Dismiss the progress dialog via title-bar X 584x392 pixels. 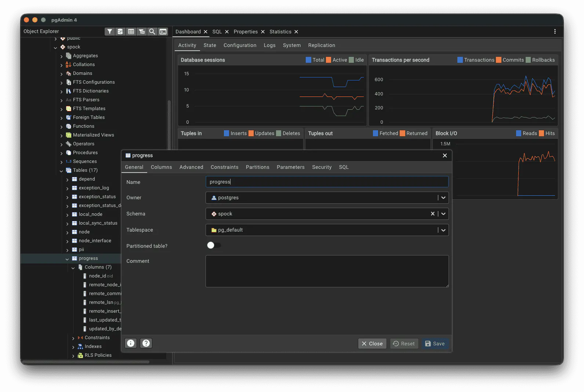(x=445, y=156)
